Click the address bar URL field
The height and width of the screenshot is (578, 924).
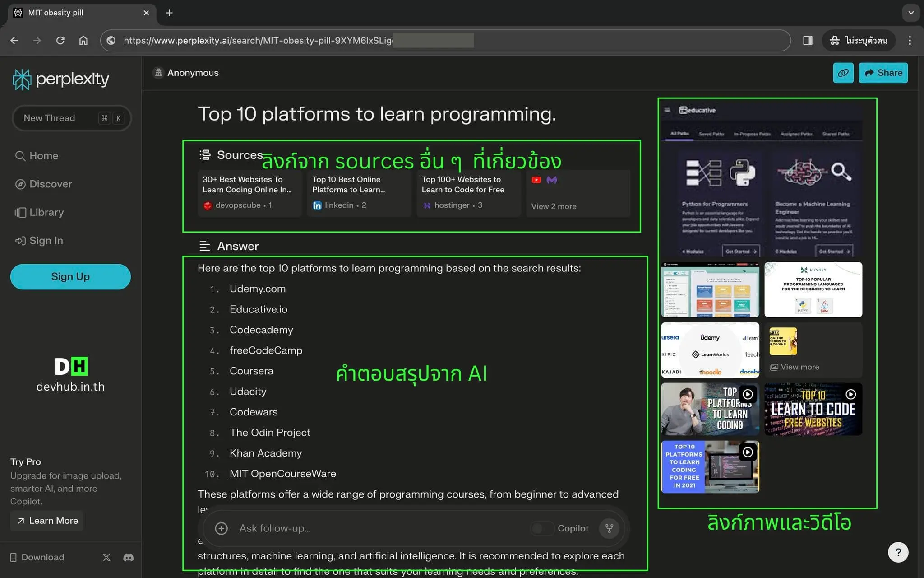(445, 41)
